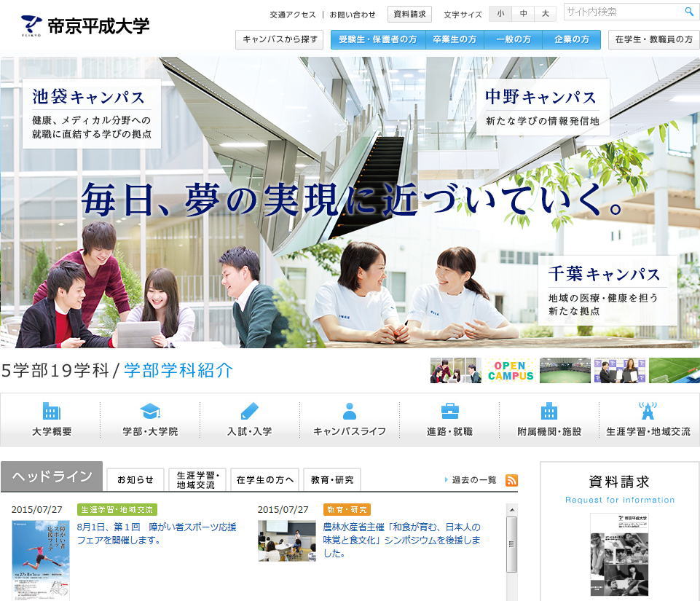700x601 pixels.
Task: Open 学部学科紹介 link
Action: click(x=178, y=370)
